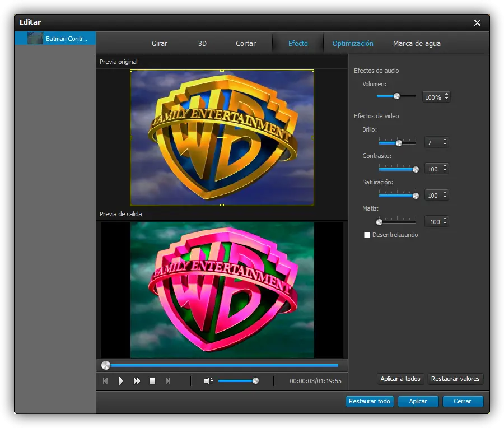The height and width of the screenshot is (428, 504).
Task: Click the Restaurar valores button
Action: (x=455, y=379)
